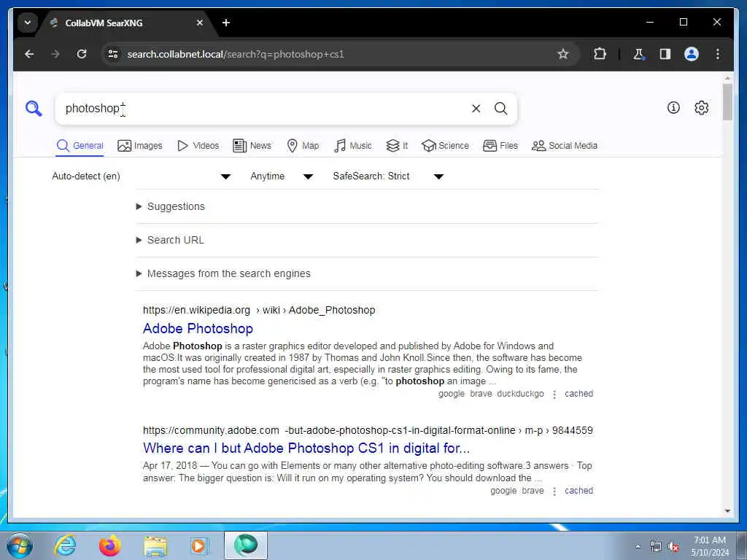Viewport: 747px width, 560px height.
Task: Click the SearXNG logo magnifier
Action: tap(34, 109)
